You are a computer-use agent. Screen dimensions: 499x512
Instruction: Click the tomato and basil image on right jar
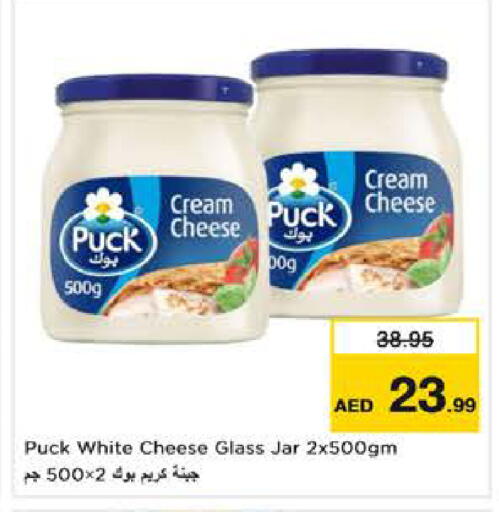(433, 253)
